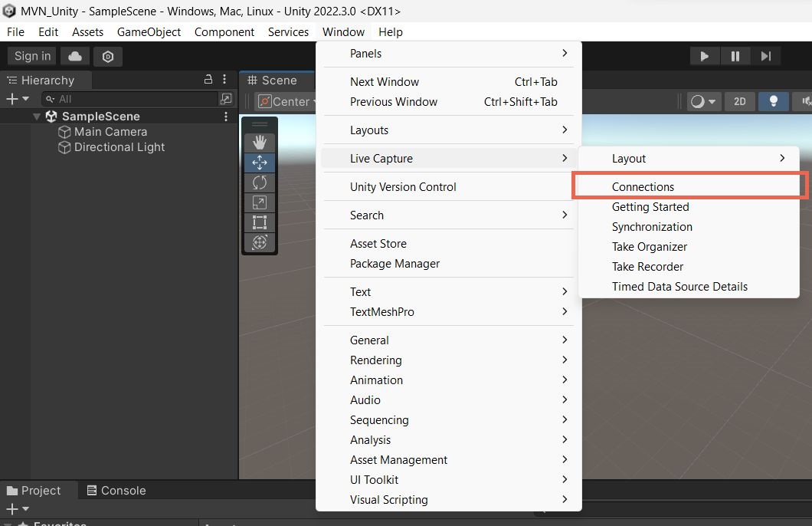The height and width of the screenshot is (526, 812).
Task: Toggle scene lighting bulb
Action: 773,100
